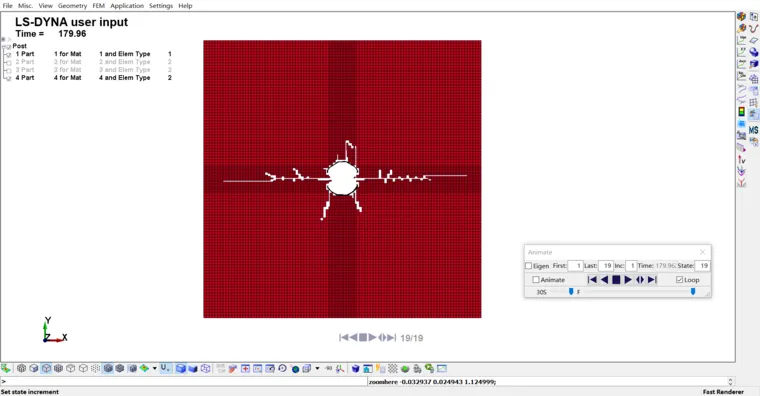Open the traffic-light fringe component icon
The image size is (760, 396).
pyautogui.click(x=741, y=111)
